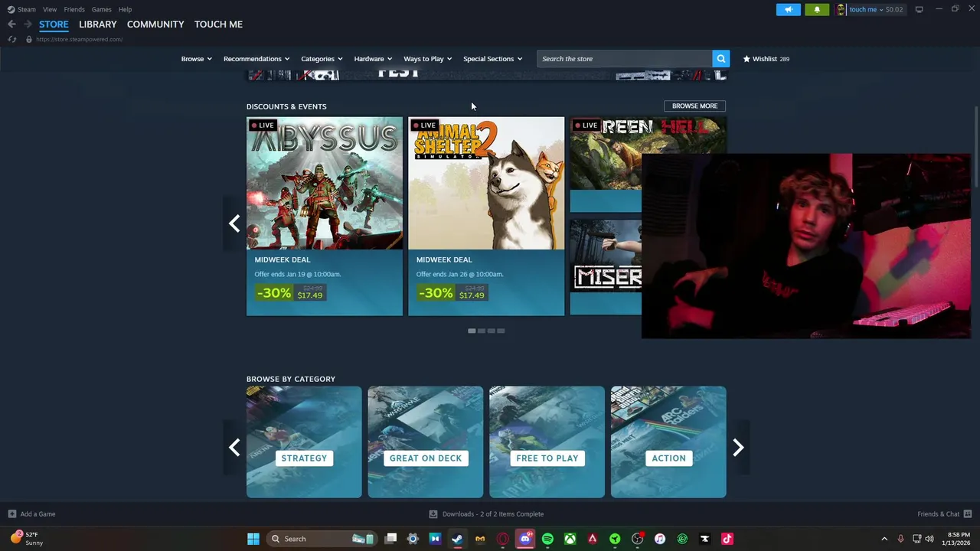Viewport: 980px width, 551px height.
Task: Open the weather widget 52°F Sunny
Action: [27, 539]
